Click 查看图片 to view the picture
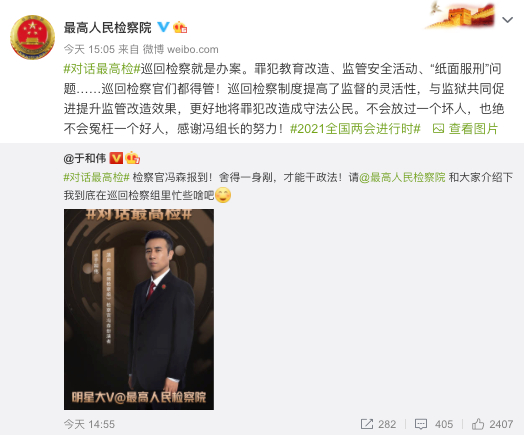Image resolution: width=524 pixels, height=435 pixels. (x=473, y=129)
